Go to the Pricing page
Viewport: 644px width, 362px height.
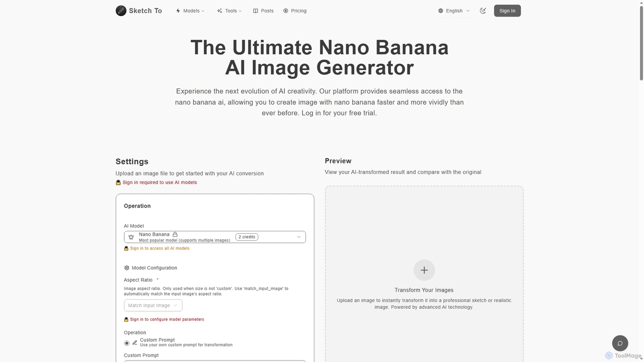pos(295,11)
